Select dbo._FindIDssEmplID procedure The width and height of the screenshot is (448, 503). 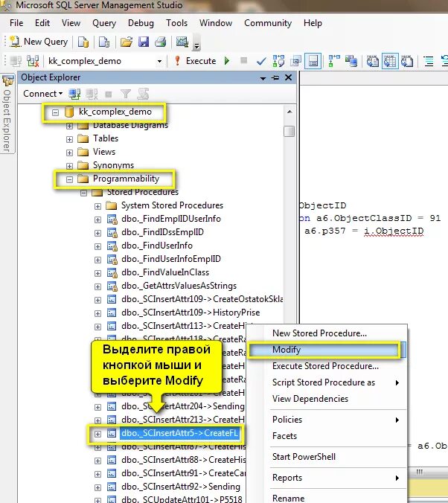(162, 232)
